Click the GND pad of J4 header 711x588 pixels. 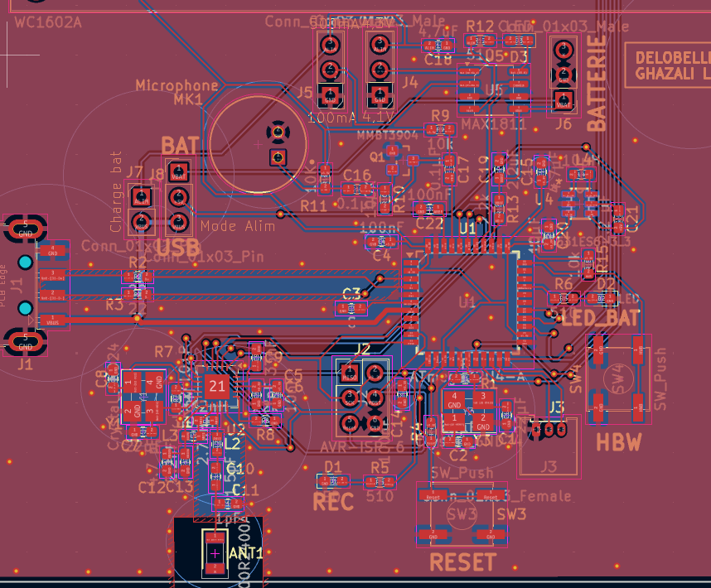pyautogui.click(x=380, y=95)
